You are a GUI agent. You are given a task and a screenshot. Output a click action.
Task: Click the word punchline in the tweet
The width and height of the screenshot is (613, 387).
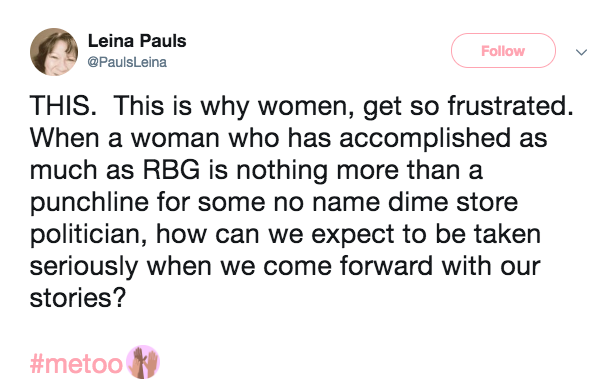click(x=90, y=204)
